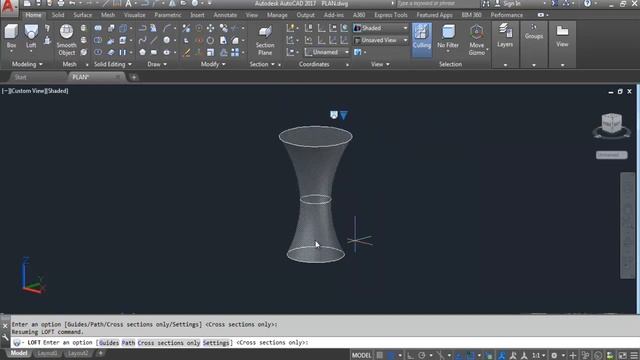Select the Box solid modeling tool
The image size is (640, 360).
point(11,36)
